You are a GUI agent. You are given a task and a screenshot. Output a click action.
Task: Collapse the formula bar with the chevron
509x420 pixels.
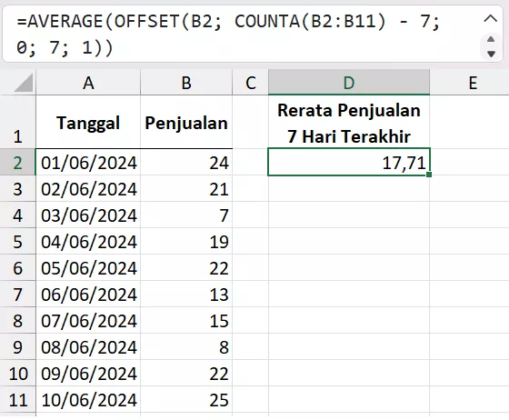[490, 19]
